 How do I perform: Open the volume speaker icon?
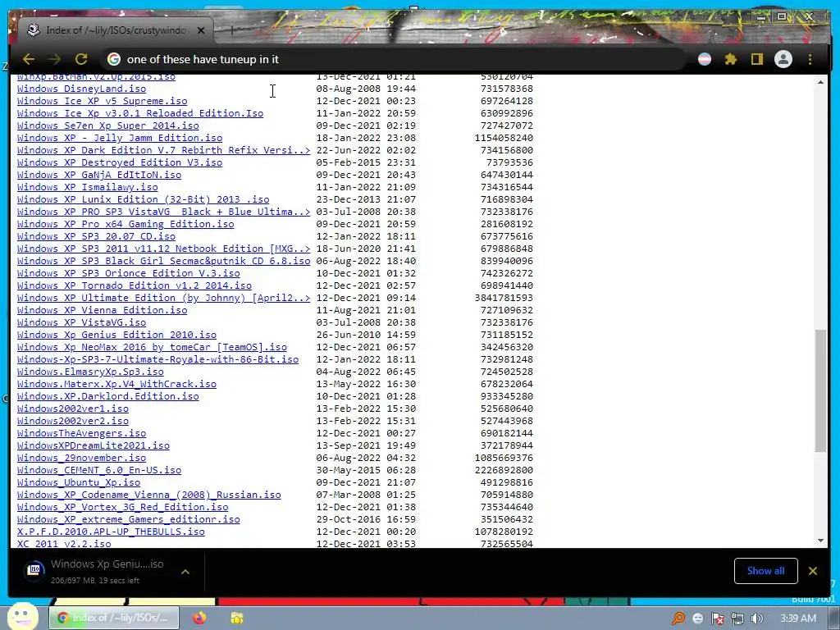[757, 619]
